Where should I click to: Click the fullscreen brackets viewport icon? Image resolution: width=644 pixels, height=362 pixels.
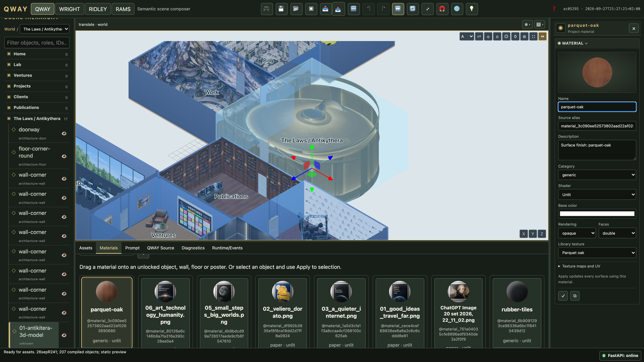[533, 37]
